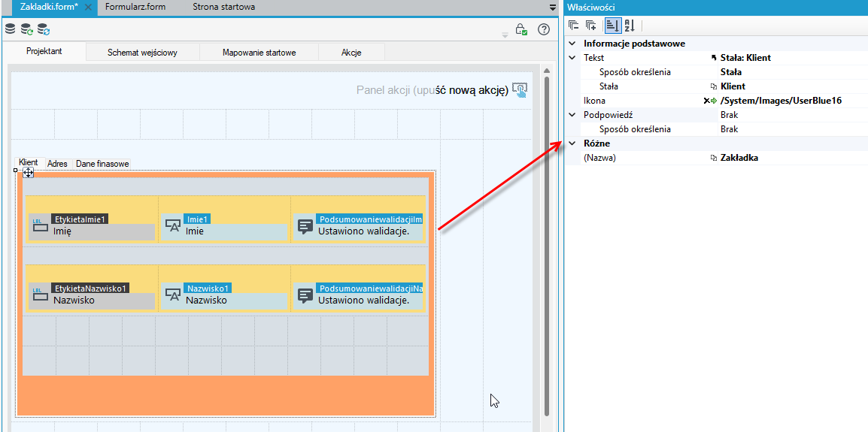Toggle categorized property sorting
Viewport: 868px width, 432px height.
[x=612, y=25]
